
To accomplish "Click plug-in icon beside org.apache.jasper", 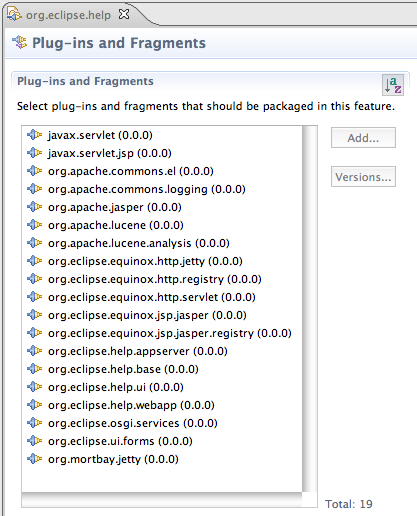I will click(35, 207).
